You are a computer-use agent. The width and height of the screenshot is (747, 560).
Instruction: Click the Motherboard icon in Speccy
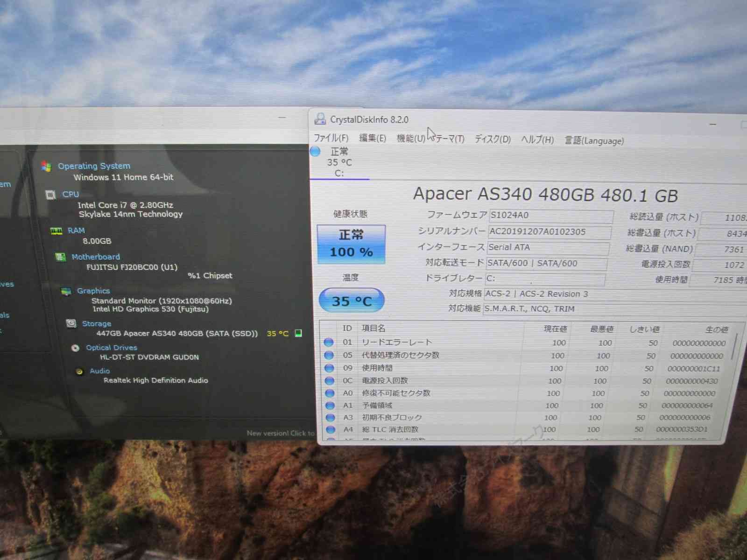coord(60,257)
